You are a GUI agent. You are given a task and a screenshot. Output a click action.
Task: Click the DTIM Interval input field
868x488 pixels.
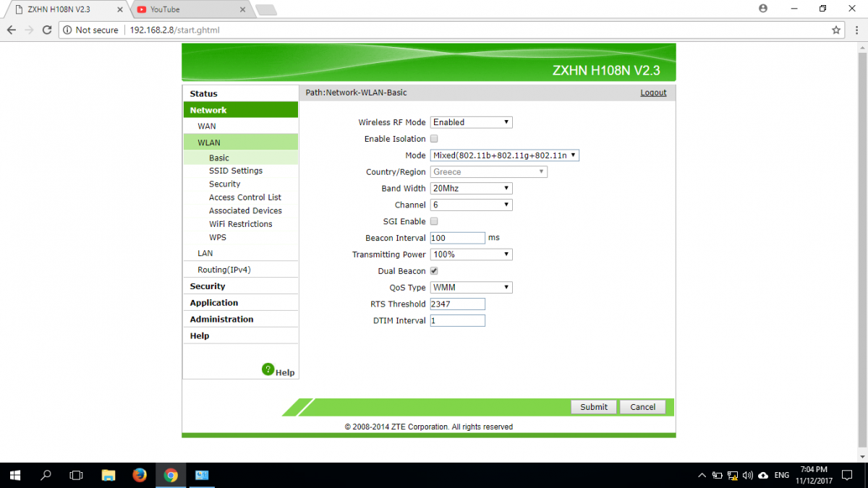(x=458, y=321)
